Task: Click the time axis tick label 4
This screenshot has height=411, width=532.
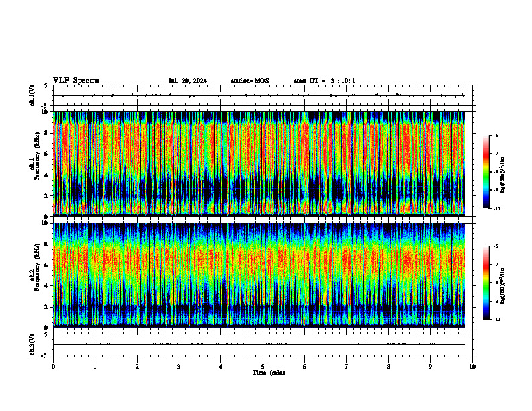Action: pos(221,367)
